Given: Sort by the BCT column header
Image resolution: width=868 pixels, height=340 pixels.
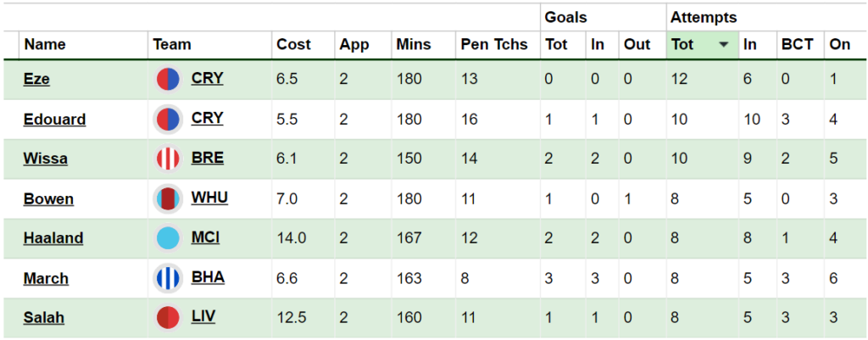Looking at the screenshot, I should point(797,45).
